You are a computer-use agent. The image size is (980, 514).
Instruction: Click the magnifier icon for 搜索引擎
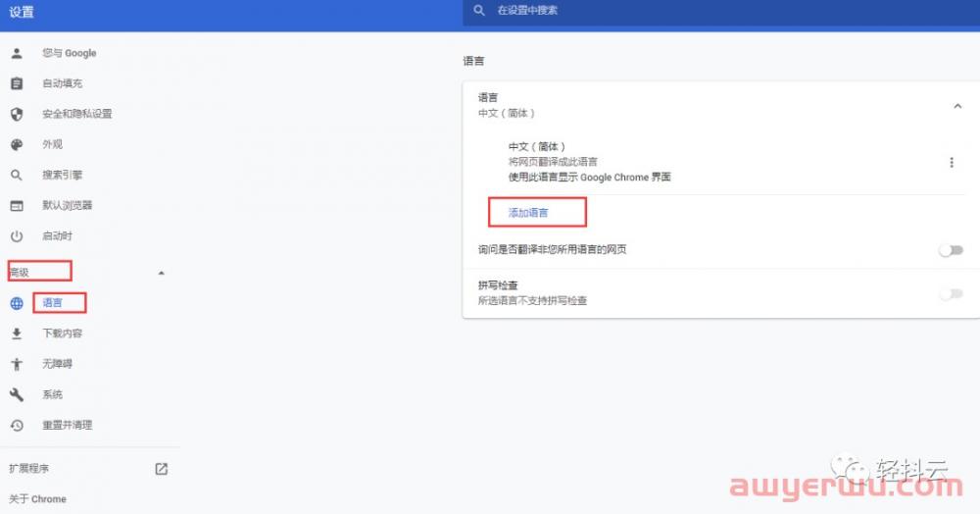17,175
